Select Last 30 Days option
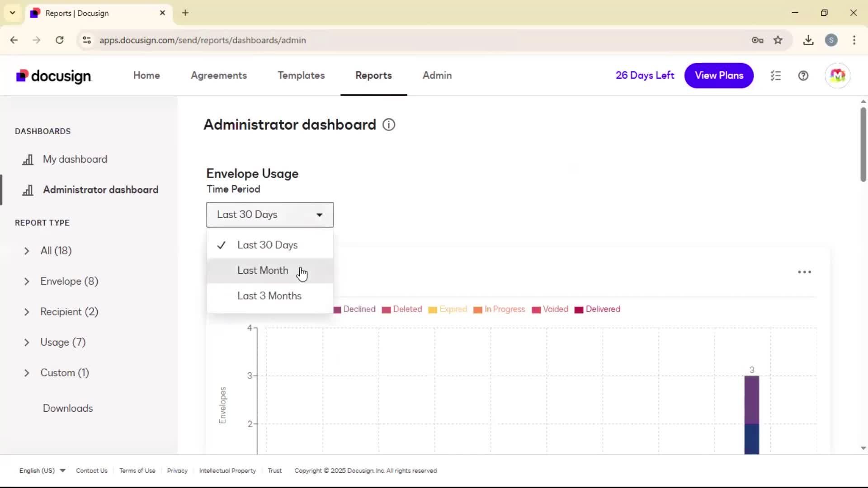This screenshot has width=868, height=488. [x=270, y=245]
